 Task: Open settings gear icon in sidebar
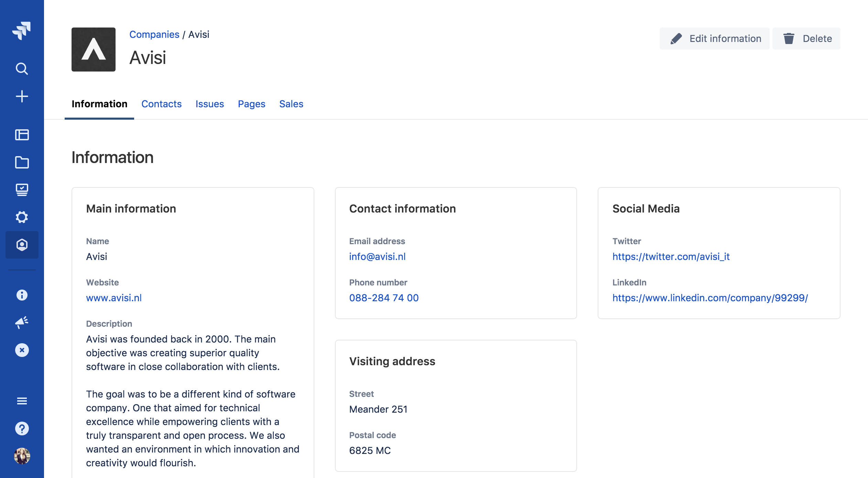(x=22, y=217)
